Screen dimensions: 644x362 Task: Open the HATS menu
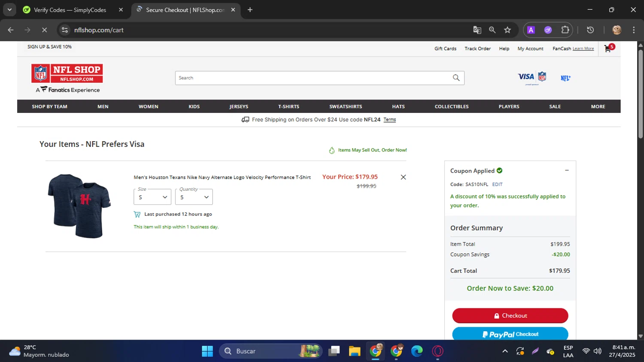click(398, 106)
